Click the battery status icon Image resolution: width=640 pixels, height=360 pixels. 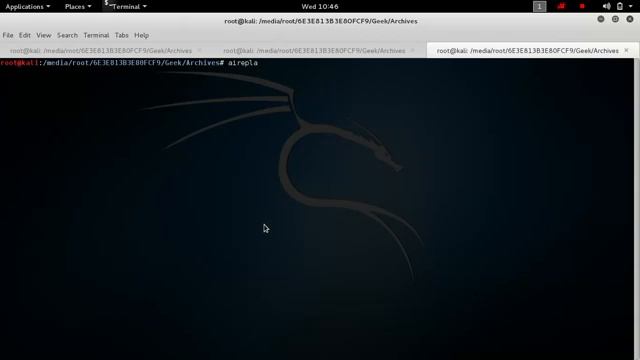620,6
